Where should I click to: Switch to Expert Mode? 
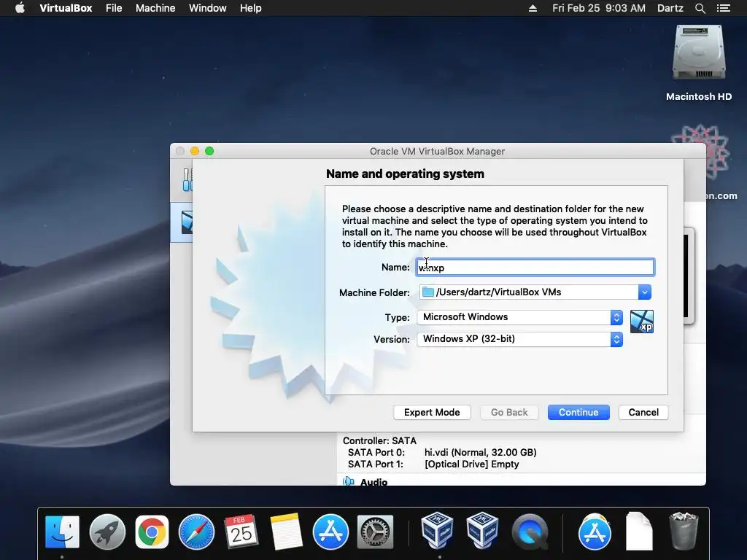pos(432,413)
